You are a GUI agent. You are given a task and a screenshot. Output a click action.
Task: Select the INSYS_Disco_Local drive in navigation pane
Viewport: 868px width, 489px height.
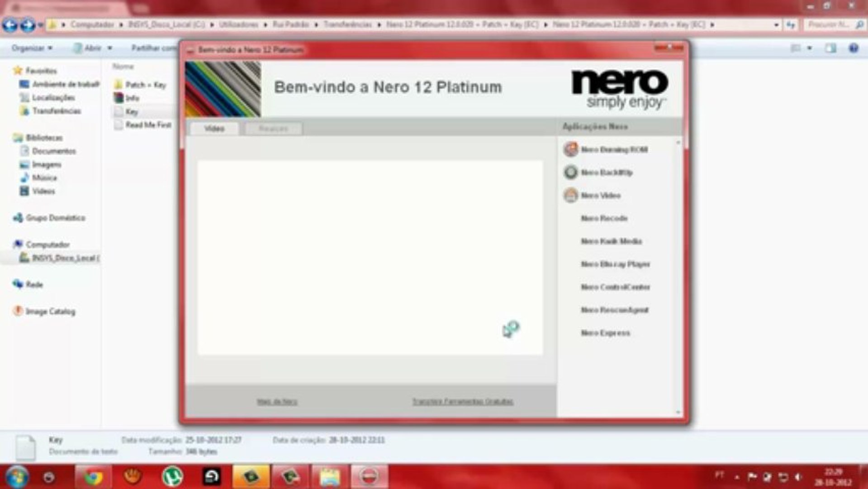point(66,258)
